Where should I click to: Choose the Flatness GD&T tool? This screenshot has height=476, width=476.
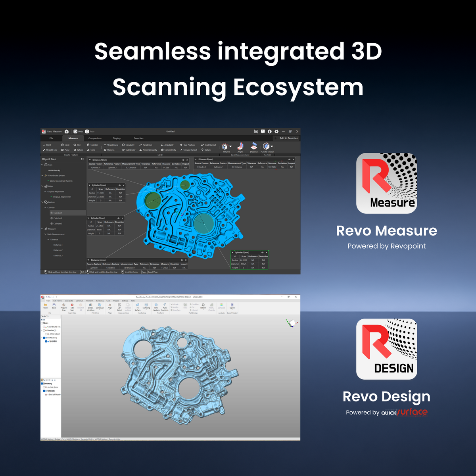[x=109, y=150]
